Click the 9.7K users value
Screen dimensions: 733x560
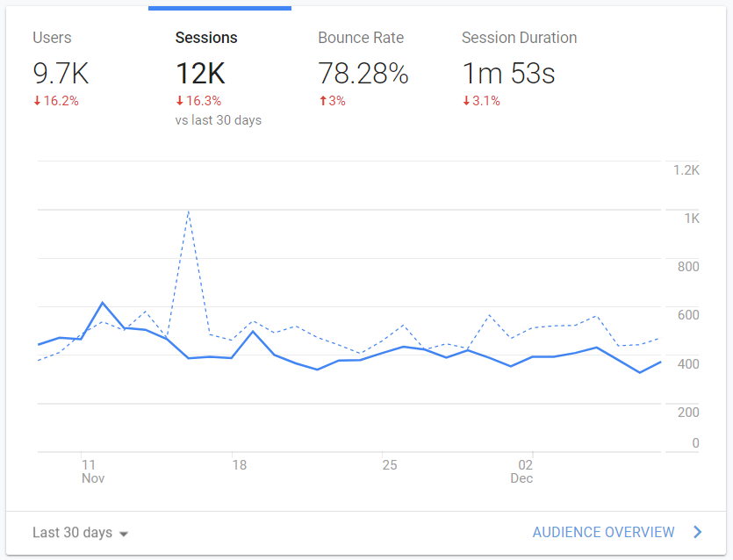pos(61,74)
